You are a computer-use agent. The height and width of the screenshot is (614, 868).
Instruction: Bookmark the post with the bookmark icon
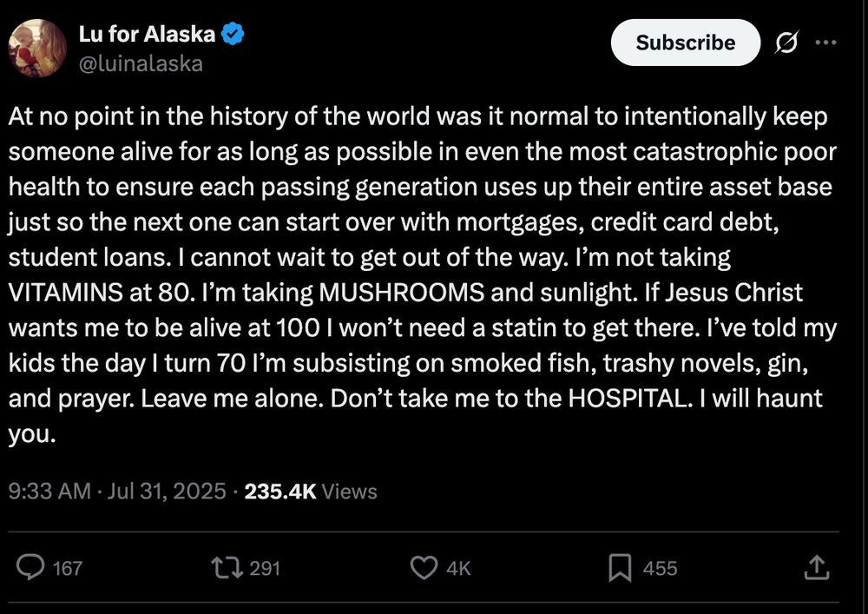620,568
